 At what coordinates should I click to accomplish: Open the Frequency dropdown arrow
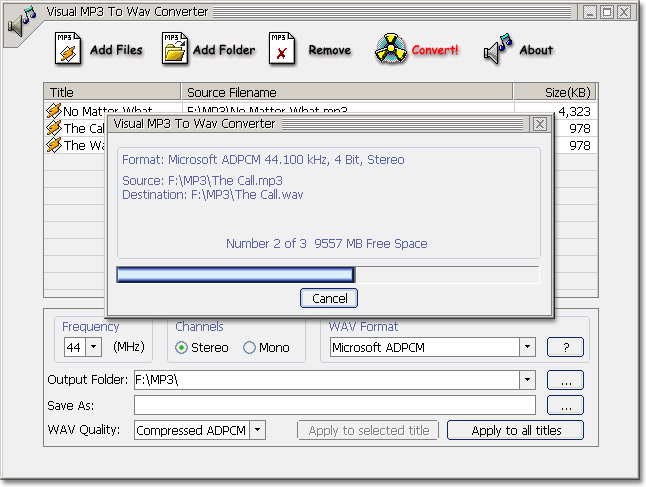click(94, 347)
